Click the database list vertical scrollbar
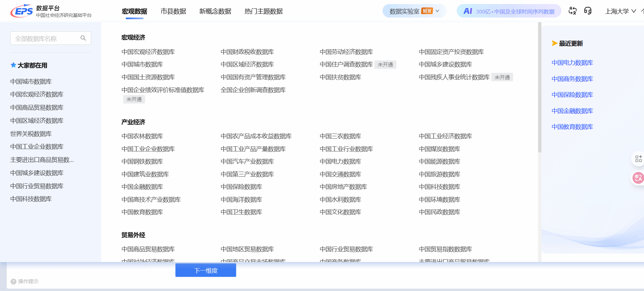This screenshot has width=644, height=291. pyautogui.click(x=539, y=88)
